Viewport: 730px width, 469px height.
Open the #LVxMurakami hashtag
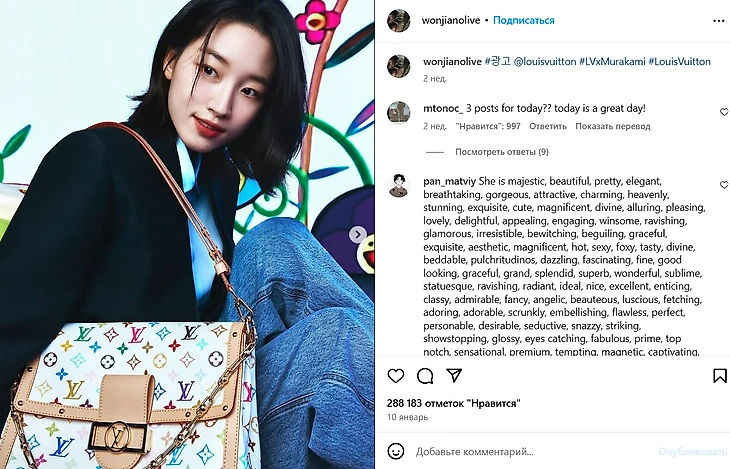[x=612, y=61]
